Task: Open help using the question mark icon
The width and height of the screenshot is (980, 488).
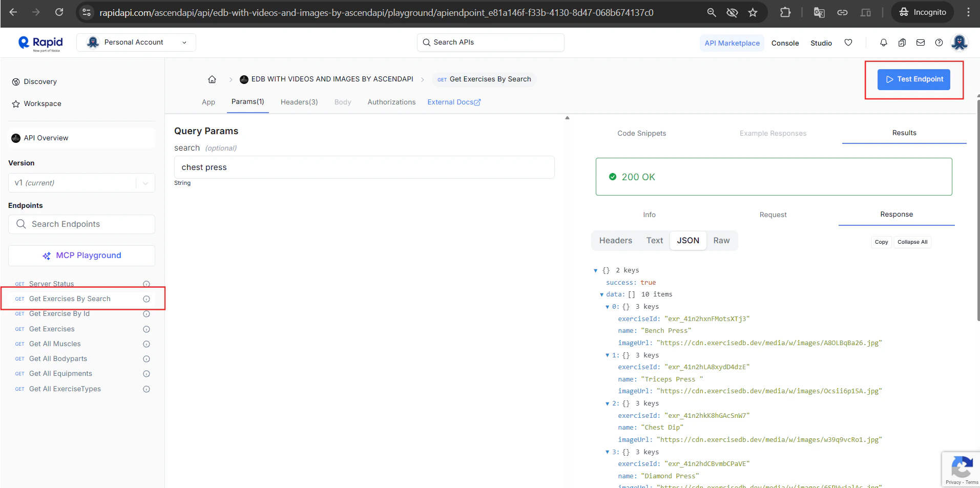Action: tap(939, 43)
